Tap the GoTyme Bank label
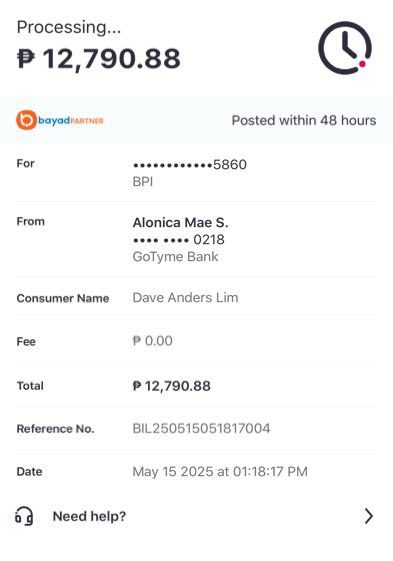 (175, 257)
